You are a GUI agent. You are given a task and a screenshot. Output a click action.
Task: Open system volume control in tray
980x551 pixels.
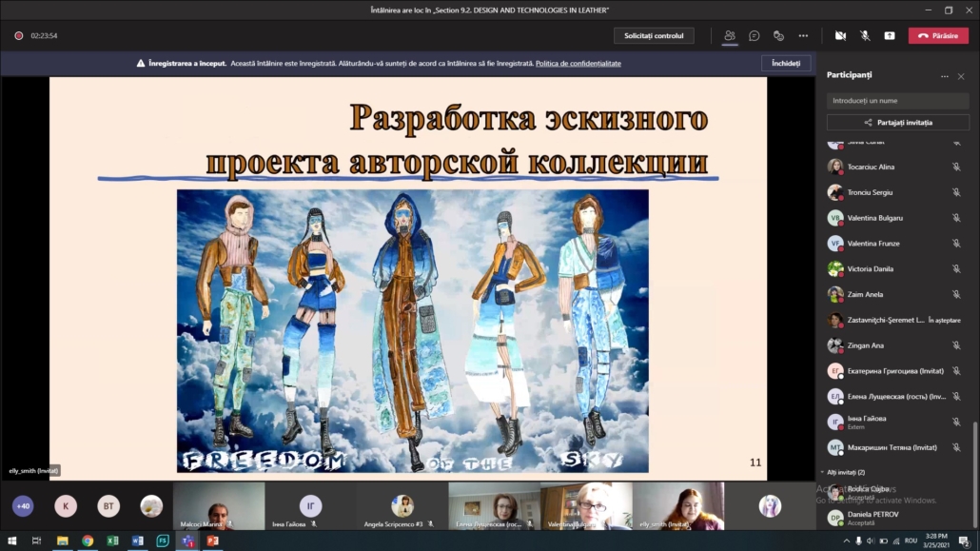[x=871, y=541]
